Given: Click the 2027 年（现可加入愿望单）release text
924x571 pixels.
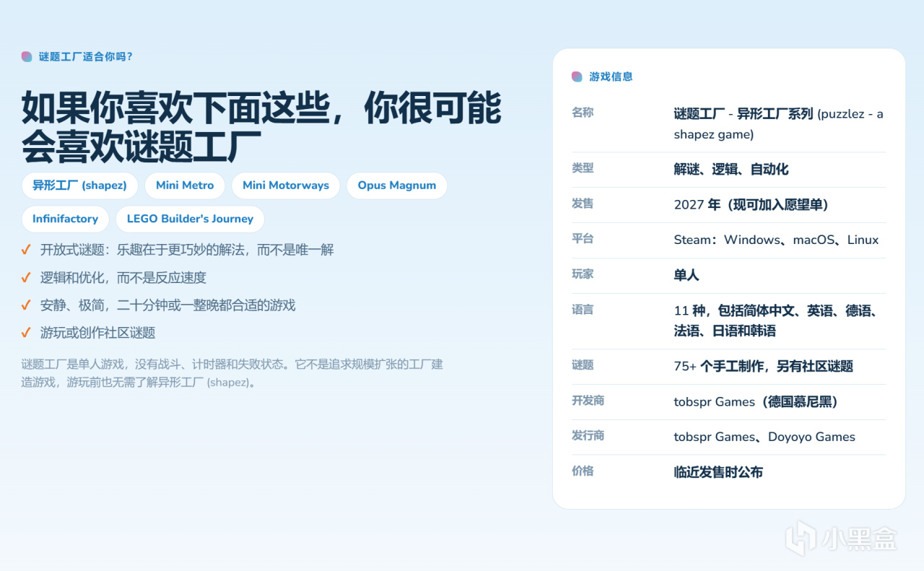Looking at the screenshot, I should click(751, 205).
